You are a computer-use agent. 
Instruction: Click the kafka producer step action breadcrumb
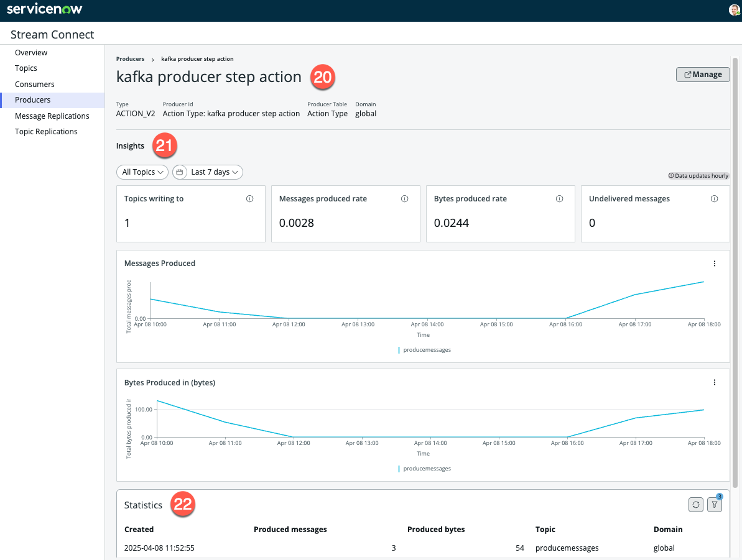point(197,59)
